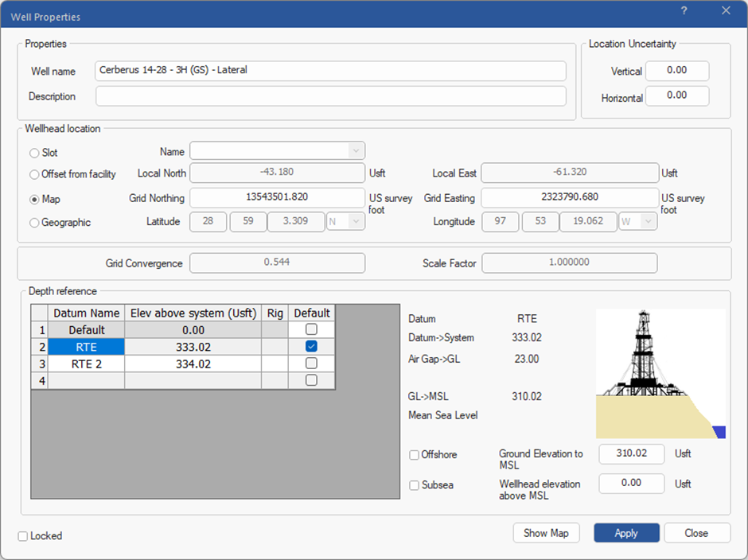Choose Offset from facility option
748x560 pixels.
34,175
